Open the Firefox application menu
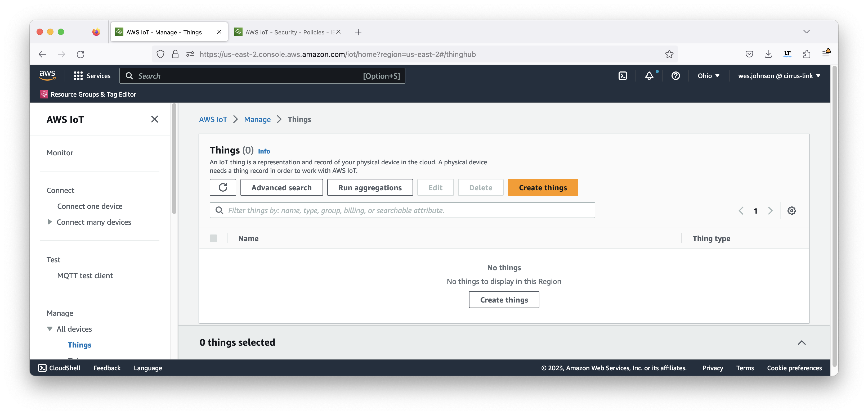 tap(826, 53)
